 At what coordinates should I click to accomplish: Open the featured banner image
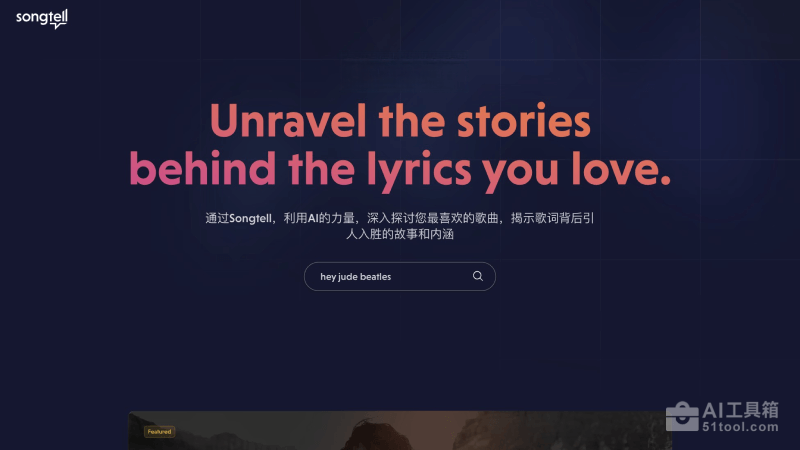(399, 431)
